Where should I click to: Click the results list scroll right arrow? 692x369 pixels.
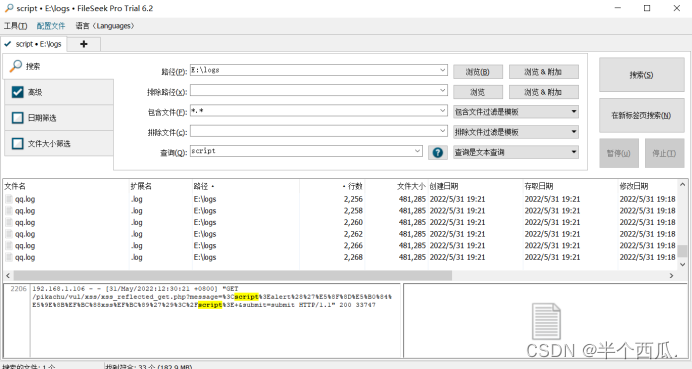[x=672, y=275]
